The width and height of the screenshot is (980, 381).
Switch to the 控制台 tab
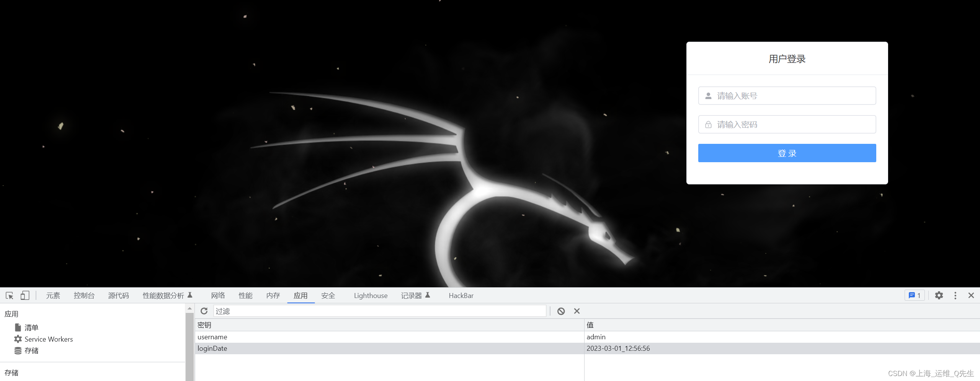pyautogui.click(x=84, y=295)
